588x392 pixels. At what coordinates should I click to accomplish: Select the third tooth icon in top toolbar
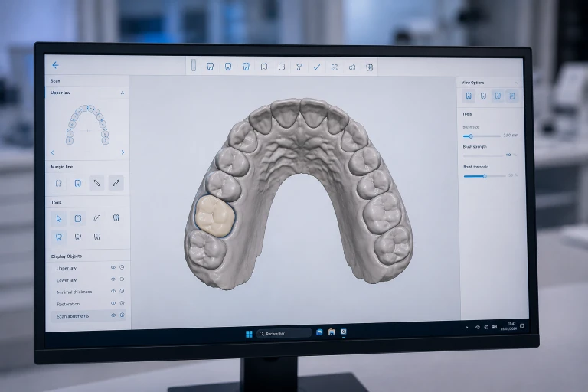(246, 67)
